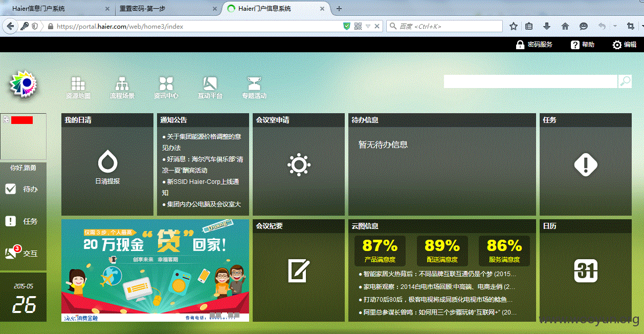Open 日历 calendar 31 icon
Viewport: 644px width, 334px height.
[586, 270]
